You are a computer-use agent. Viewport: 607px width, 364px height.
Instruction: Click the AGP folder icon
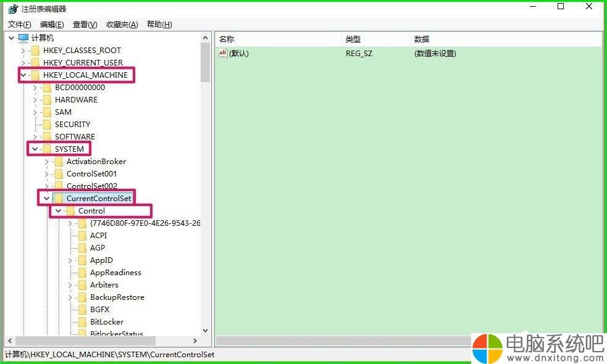(82, 248)
